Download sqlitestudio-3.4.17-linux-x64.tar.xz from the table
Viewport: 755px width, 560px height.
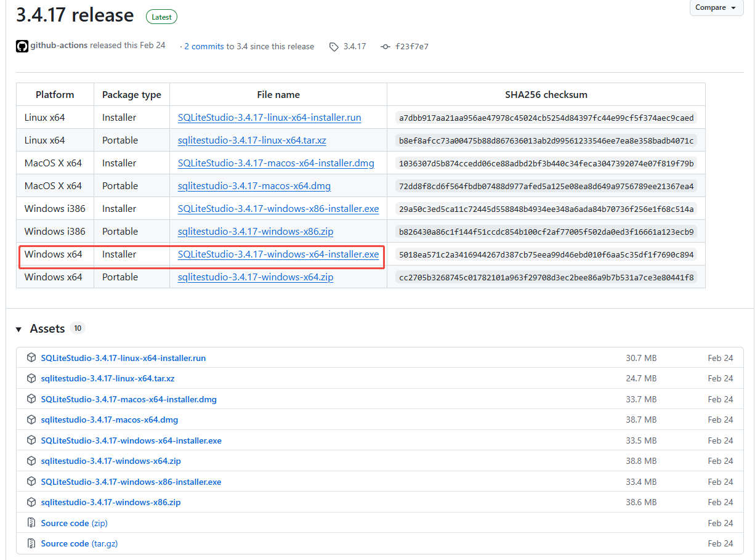[x=252, y=140]
